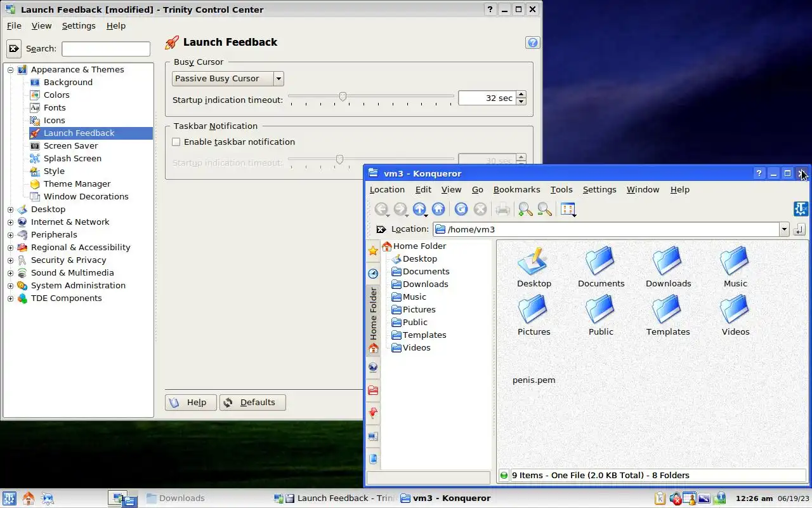Screen dimensions: 812x508
Task: Clear the Konqueror location bar with the arrow icon
Action: click(x=381, y=229)
